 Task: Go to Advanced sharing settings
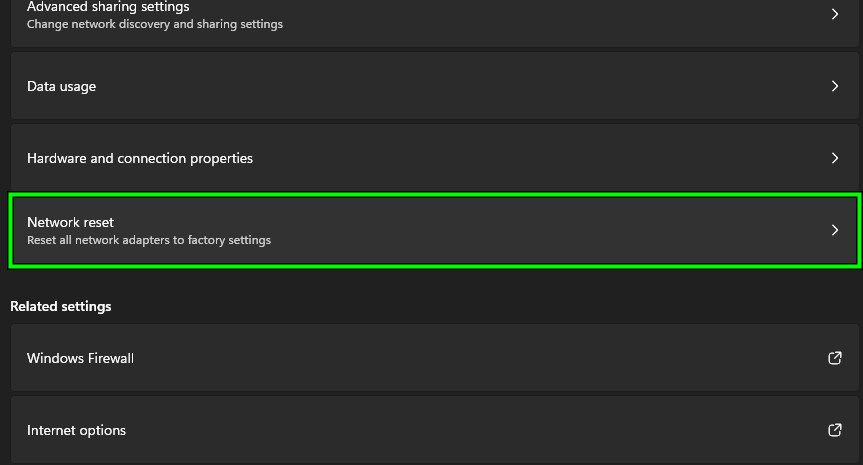point(108,7)
